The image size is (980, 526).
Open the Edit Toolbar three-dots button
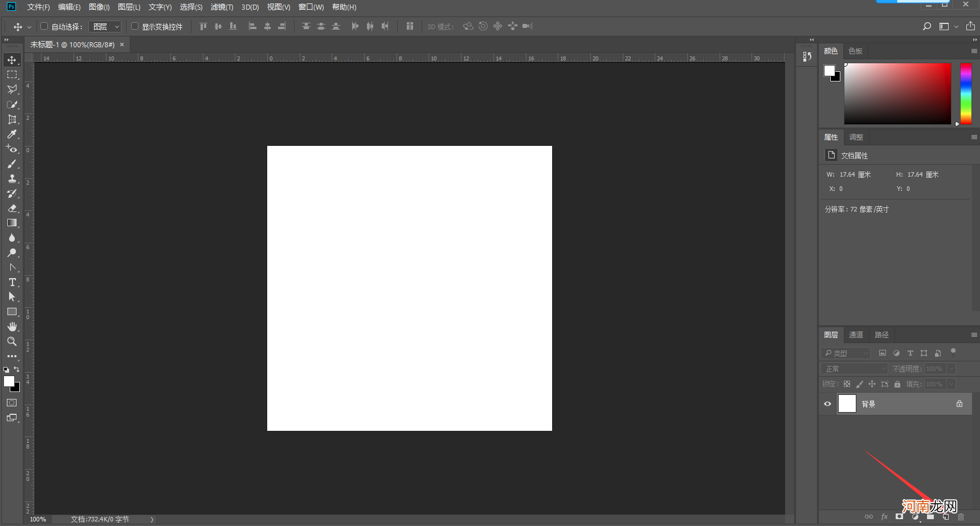(12, 356)
